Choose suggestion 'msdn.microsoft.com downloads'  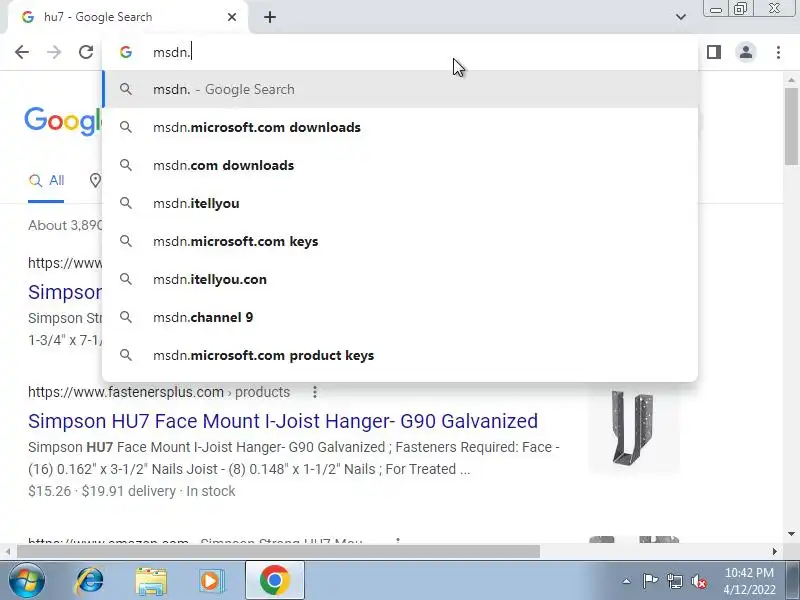point(401,127)
